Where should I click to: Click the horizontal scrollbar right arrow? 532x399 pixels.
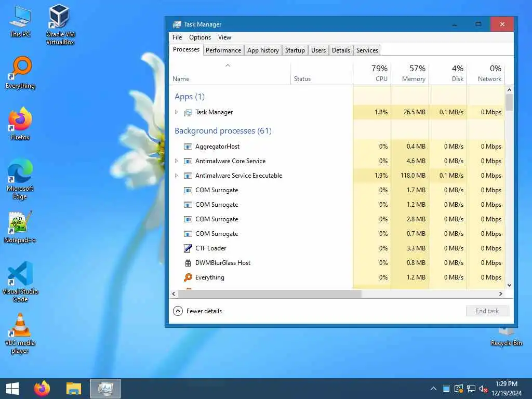coord(501,294)
